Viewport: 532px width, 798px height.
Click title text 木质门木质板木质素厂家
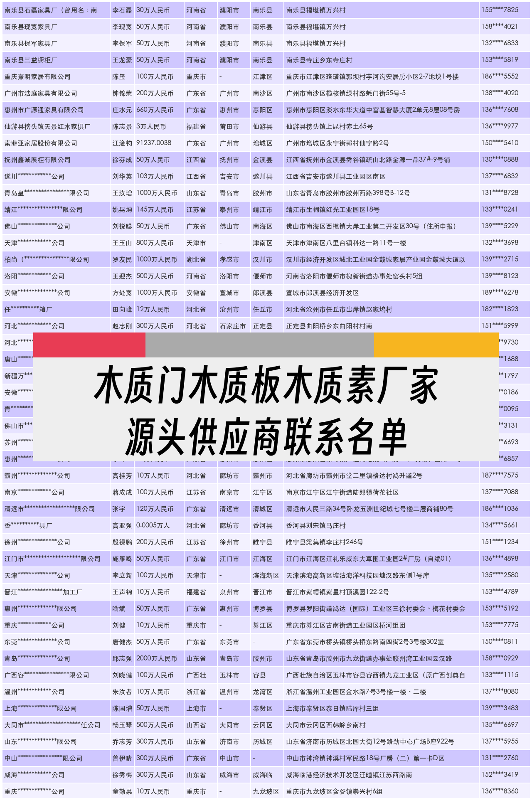coord(266,385)
